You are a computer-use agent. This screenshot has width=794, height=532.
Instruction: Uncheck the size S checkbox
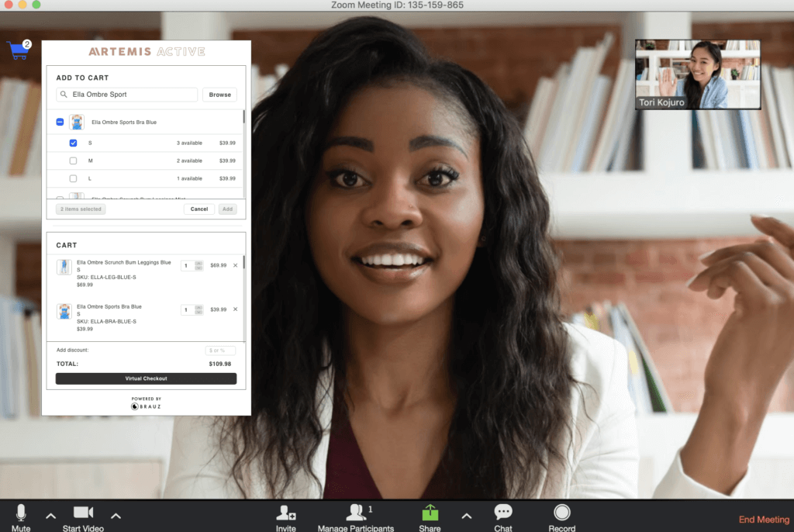(x=74, y=143)
